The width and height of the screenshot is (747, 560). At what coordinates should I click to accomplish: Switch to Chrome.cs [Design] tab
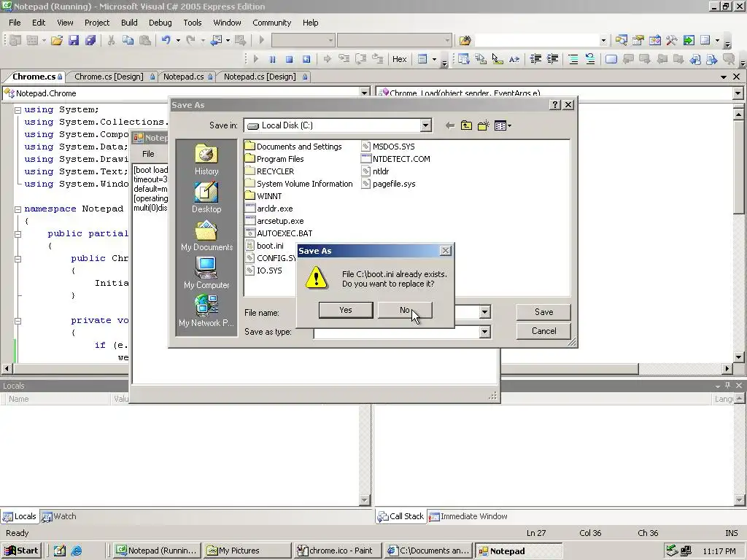pos(109,77)
